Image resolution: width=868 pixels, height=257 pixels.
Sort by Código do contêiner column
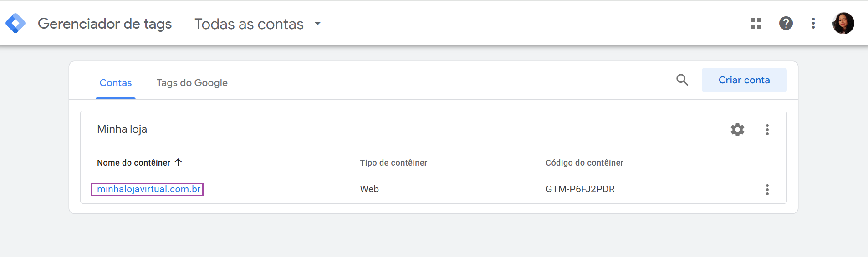click(584, 163)
